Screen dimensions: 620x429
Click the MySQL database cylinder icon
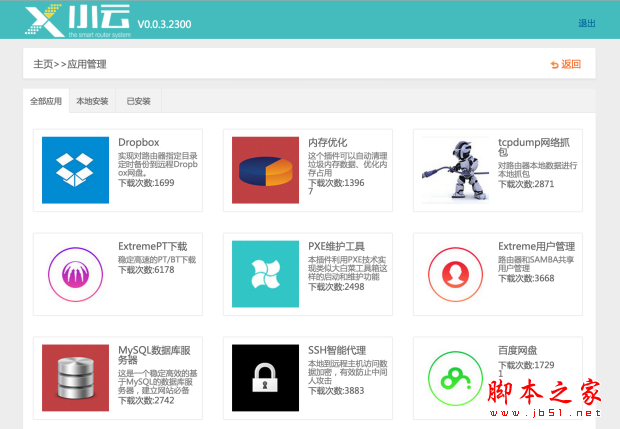76,378
